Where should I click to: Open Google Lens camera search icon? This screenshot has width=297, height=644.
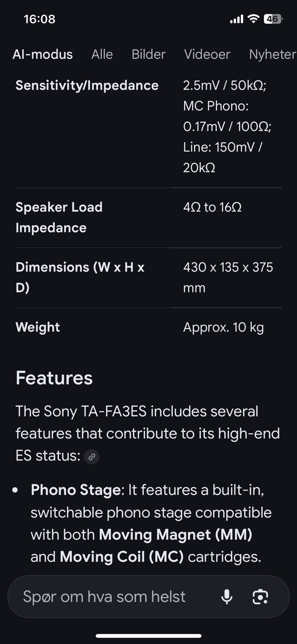[260, 597]
